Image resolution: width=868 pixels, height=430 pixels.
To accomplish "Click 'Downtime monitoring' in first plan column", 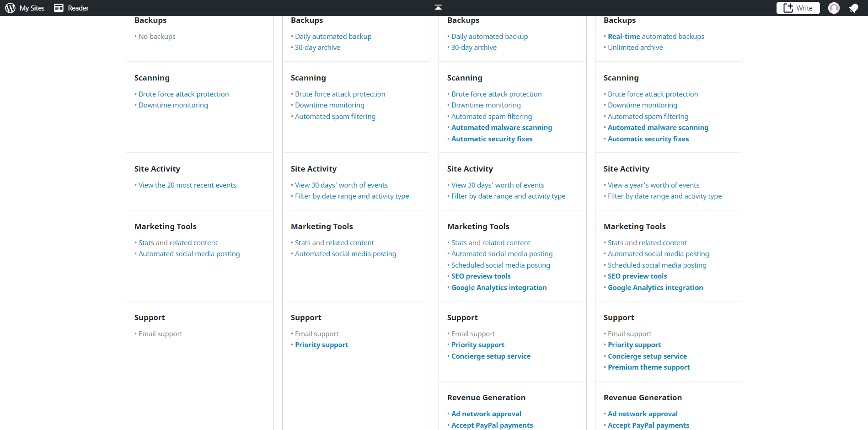I will [173, 105].
